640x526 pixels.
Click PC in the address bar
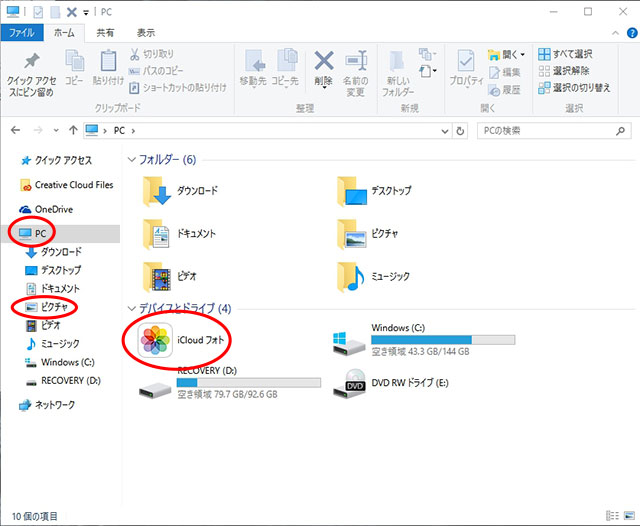click(x=119, y=131)
